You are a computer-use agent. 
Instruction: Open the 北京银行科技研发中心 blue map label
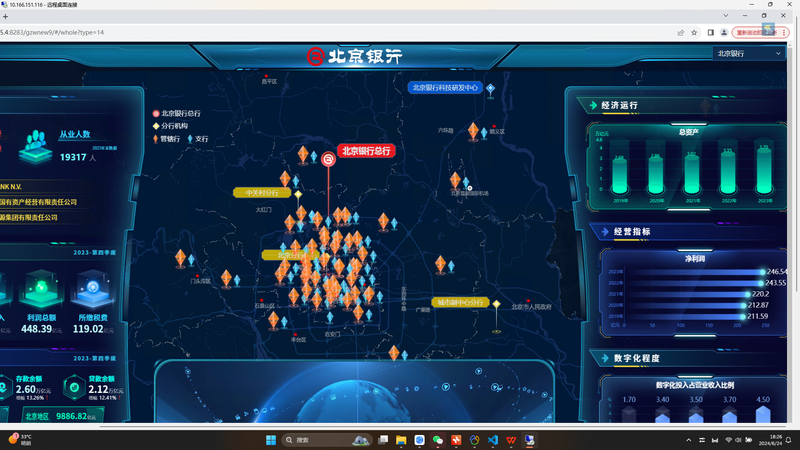click(x=445, y=88)
